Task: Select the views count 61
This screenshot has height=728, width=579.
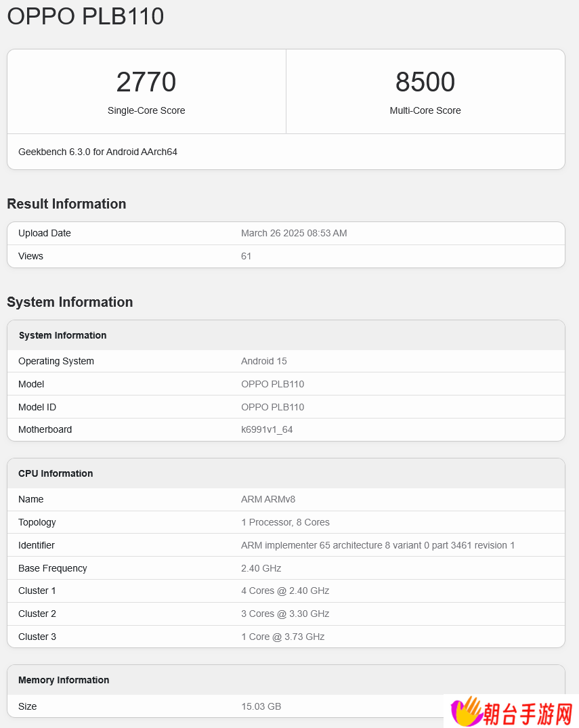Action: click(246, 256)
